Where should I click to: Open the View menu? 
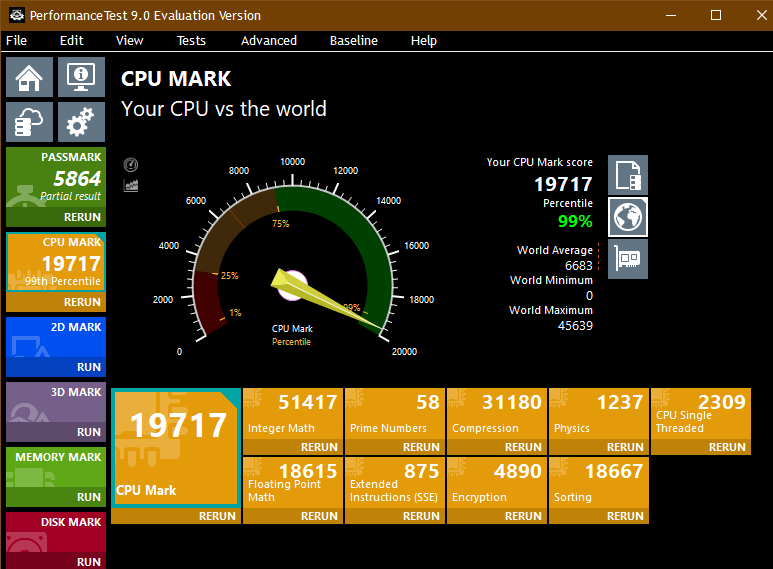[129, 40]
